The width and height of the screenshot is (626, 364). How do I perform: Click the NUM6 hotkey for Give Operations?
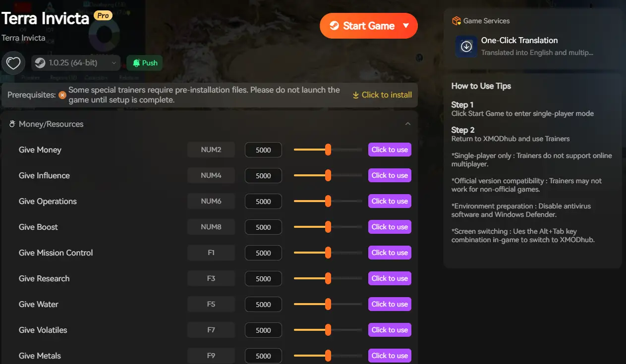pyautogui.click(x=211, y=201)
